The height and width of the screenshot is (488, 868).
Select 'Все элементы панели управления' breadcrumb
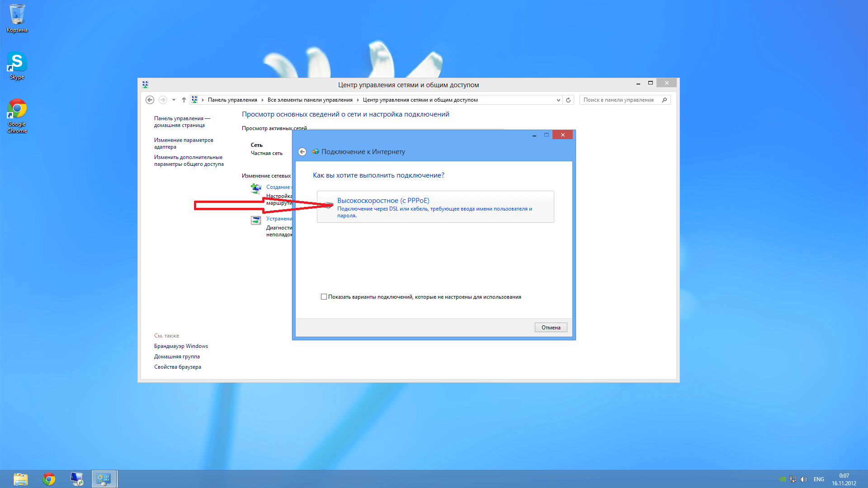click(x=310, y=100)
